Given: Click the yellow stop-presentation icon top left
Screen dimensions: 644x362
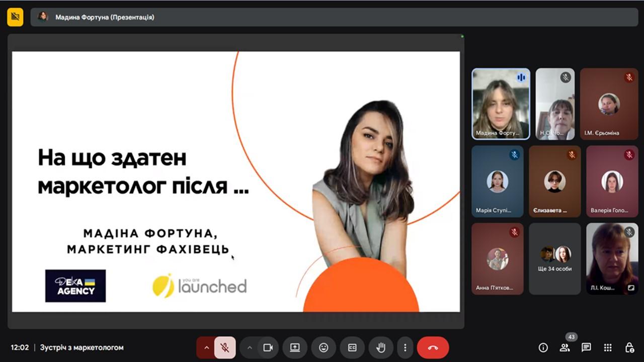Looking at the screenshot, I should [x=15, y=17].
